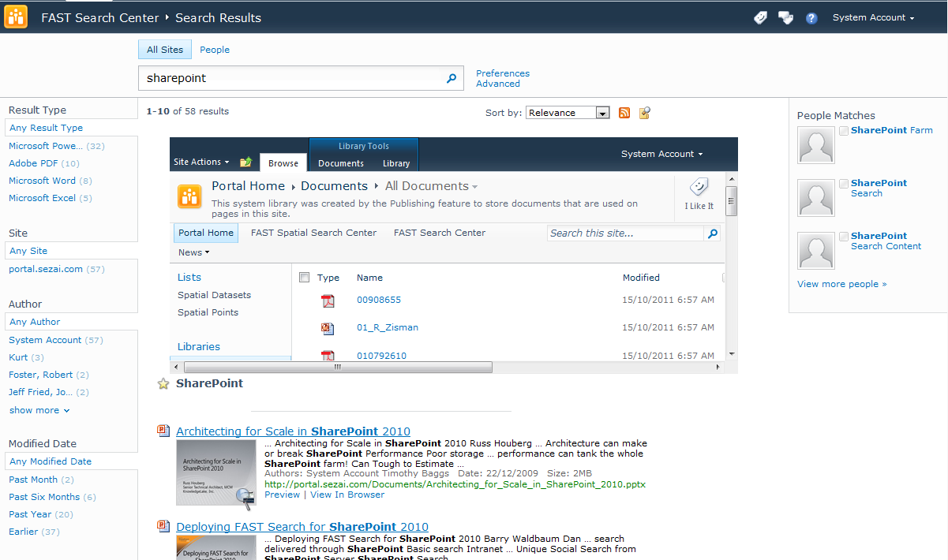
Task: Focus the Search this site field
Action: click(x=625, y=233)
